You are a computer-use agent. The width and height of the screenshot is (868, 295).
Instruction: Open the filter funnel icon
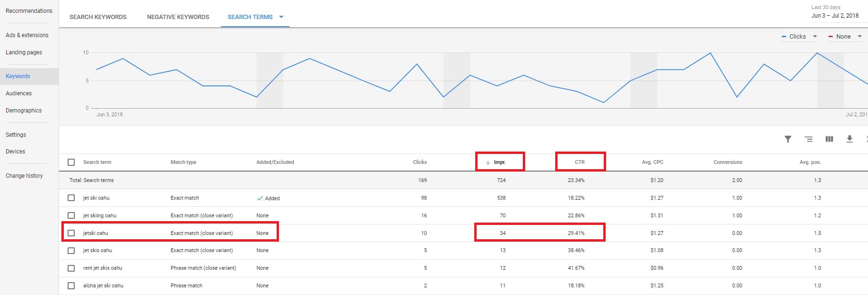tap(788, 139)
